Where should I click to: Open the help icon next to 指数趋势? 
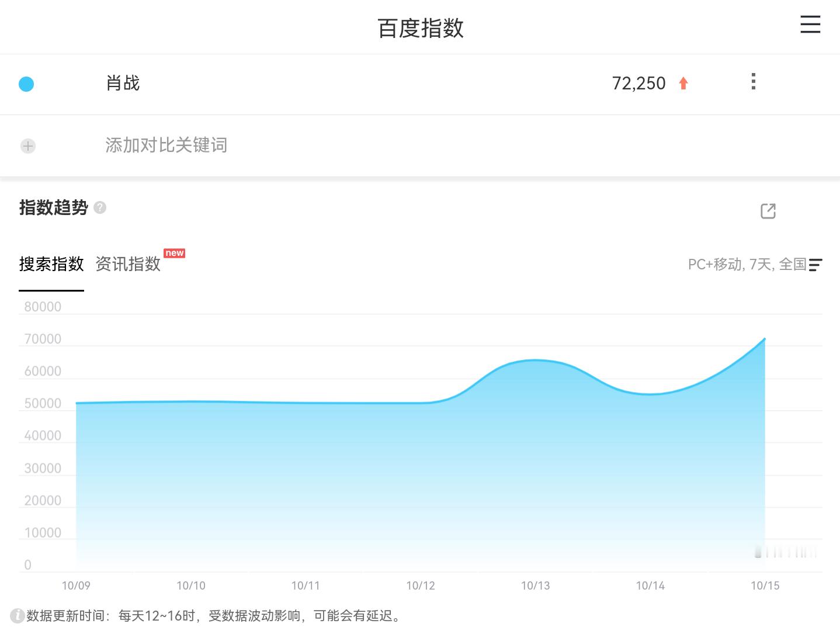pyautogui.click(x=100, y=207)
